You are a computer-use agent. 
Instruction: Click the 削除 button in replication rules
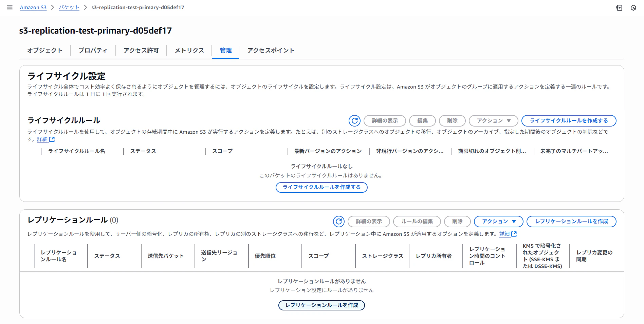[457, 222]
